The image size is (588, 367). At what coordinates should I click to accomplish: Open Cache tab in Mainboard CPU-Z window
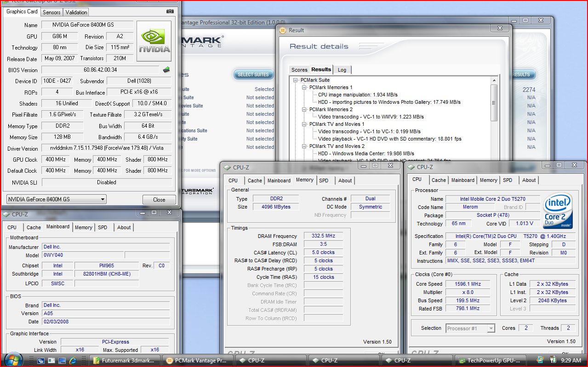(x=34, y=227)
